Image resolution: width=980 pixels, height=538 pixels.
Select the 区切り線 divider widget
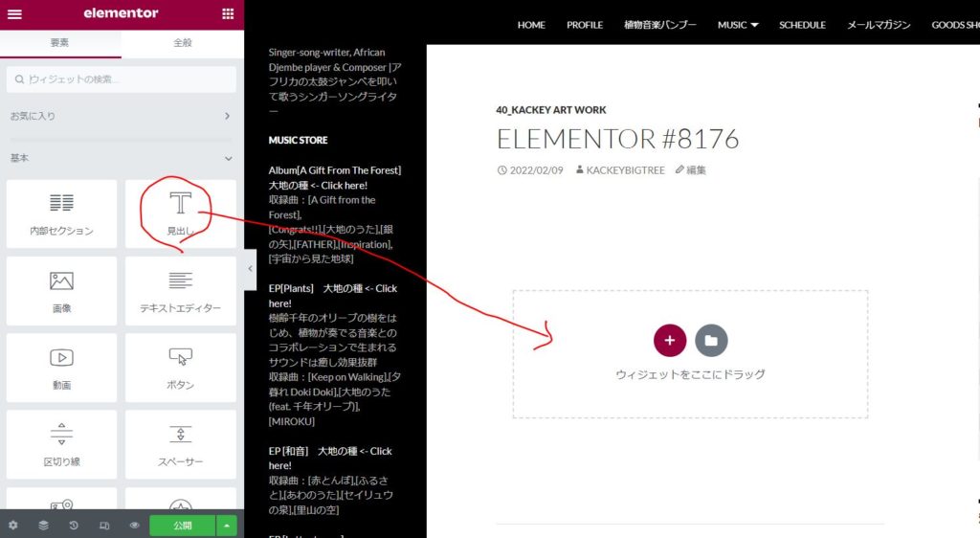[x=62, y=445]
